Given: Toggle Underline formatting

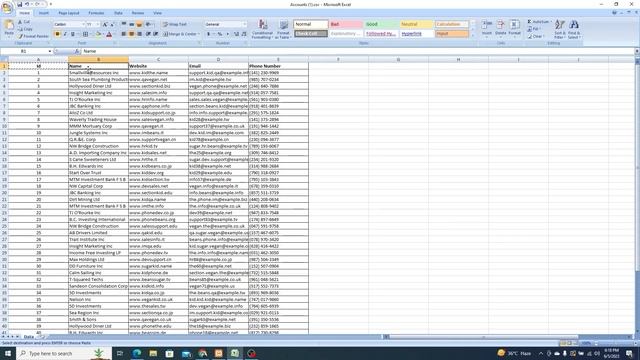Looking at the screenshot, I should click(73, 34).
